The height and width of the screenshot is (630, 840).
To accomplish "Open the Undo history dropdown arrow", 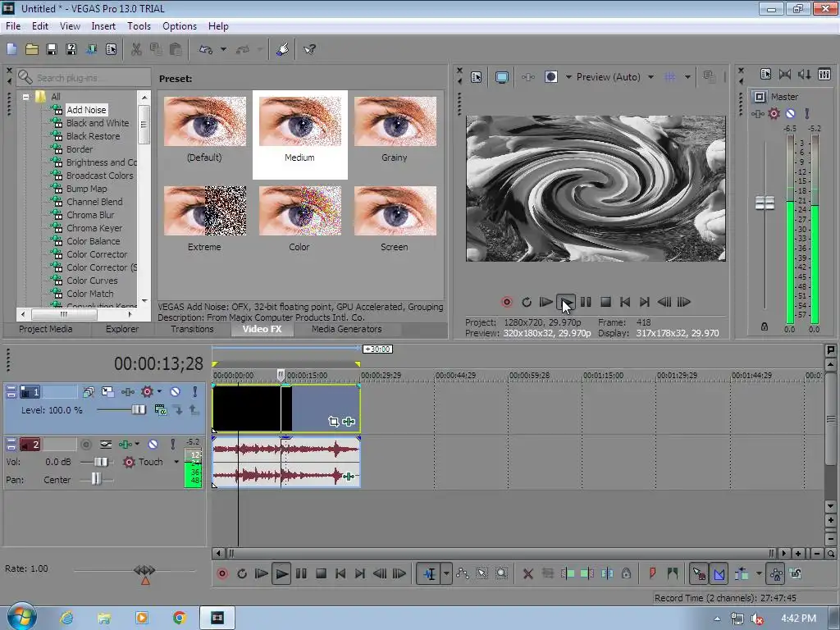I will pos(223,49).
